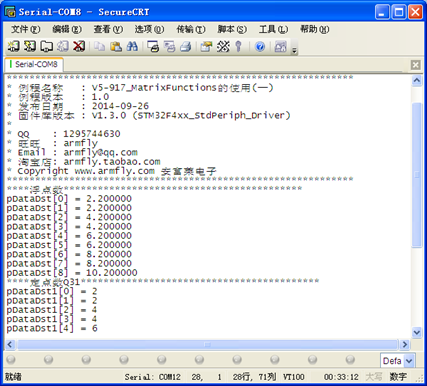Click the Print printer icon
427x386 pixels.
pyautogui.click(x=186, y=46)
